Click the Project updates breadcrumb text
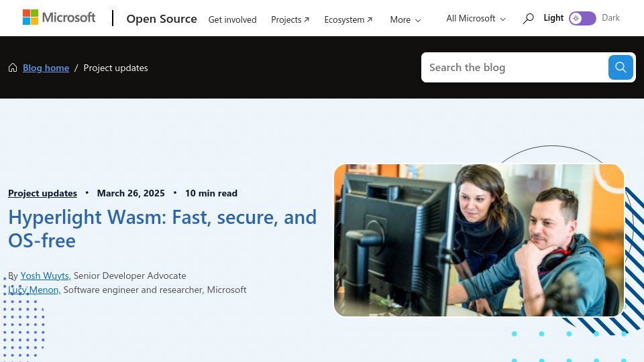 116,68
